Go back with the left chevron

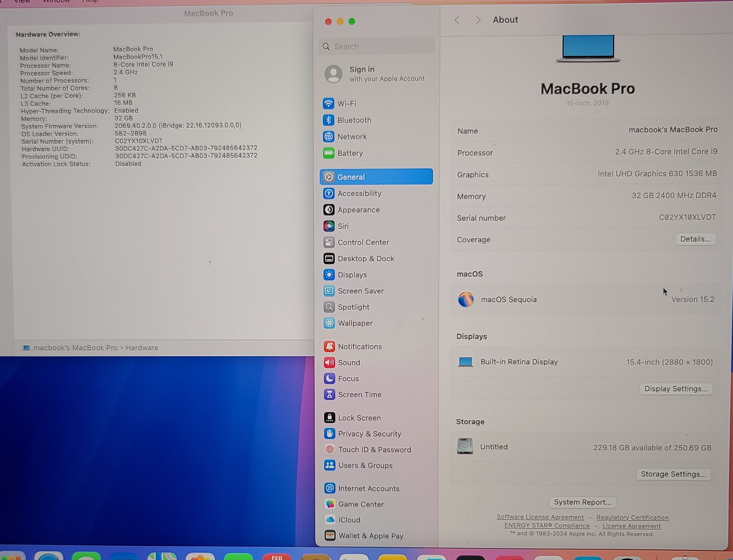pyautogui.click(x=457, y=20)
